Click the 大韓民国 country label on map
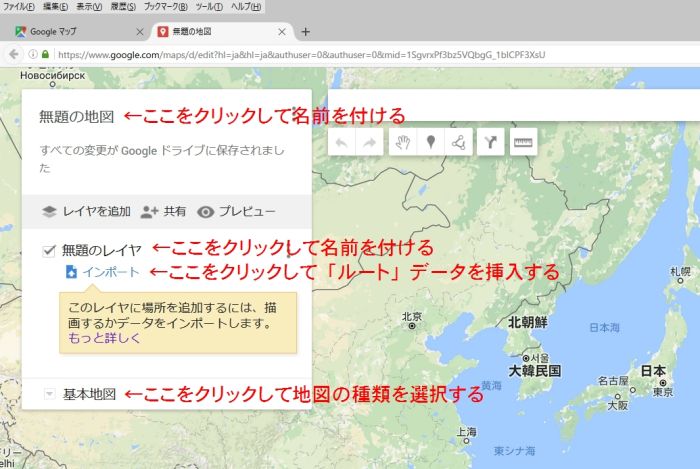Screen dimensions: 700x469 tap(534, 371)
